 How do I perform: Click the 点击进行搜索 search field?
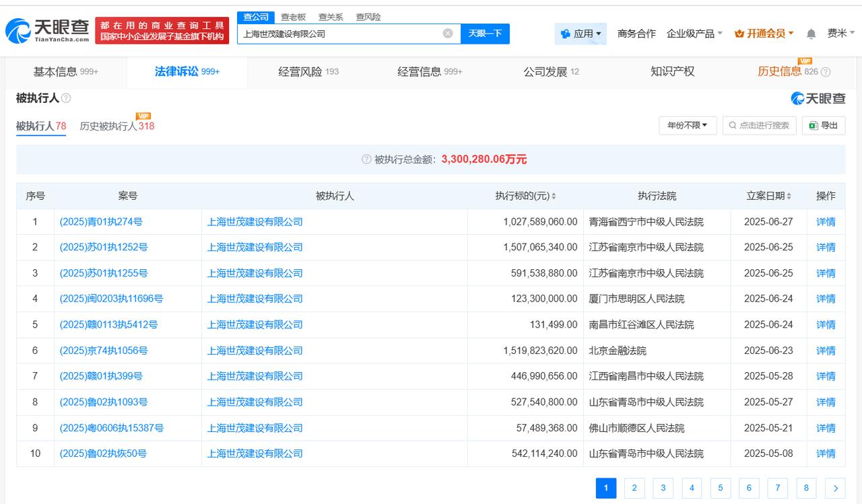[x=760, y=125]
